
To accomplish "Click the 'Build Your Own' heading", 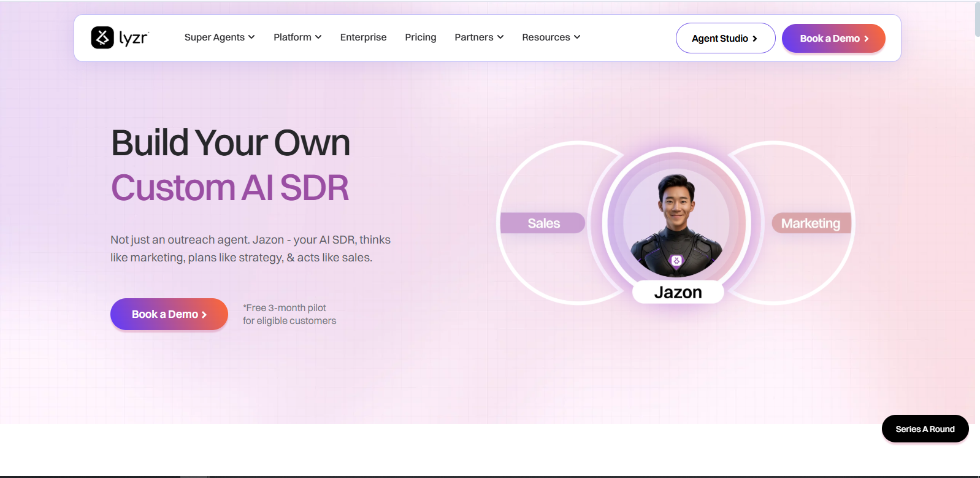I will point(231,143).
